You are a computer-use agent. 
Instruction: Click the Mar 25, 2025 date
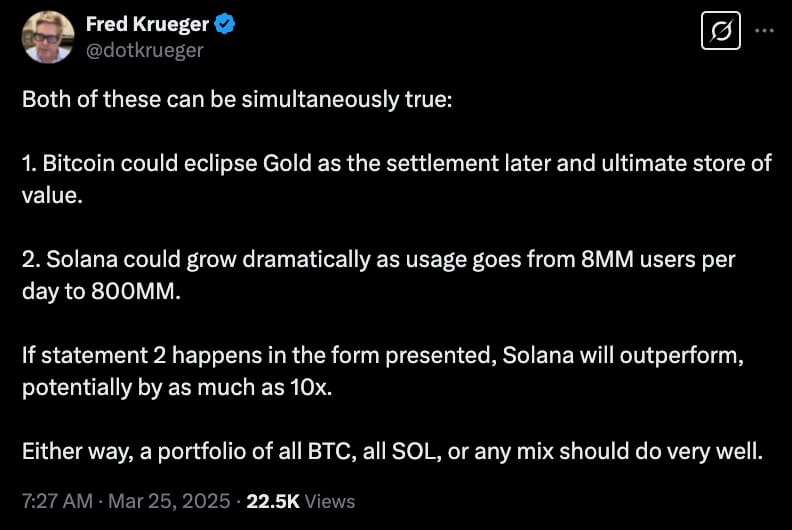(x=169, y=501)
